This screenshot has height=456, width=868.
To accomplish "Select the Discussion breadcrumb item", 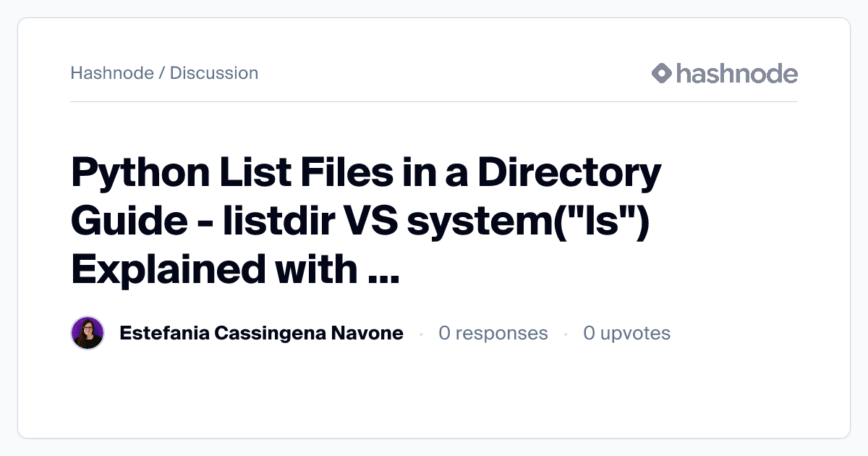I will pyautogui.click(x=214, y=73).
